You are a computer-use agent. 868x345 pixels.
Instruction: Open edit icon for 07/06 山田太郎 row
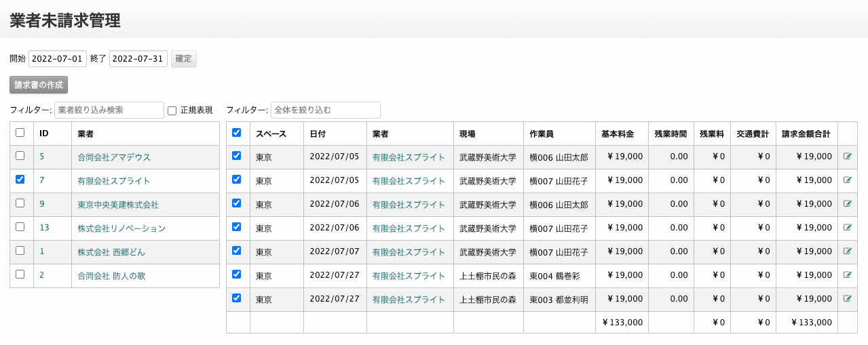(847, 204)
